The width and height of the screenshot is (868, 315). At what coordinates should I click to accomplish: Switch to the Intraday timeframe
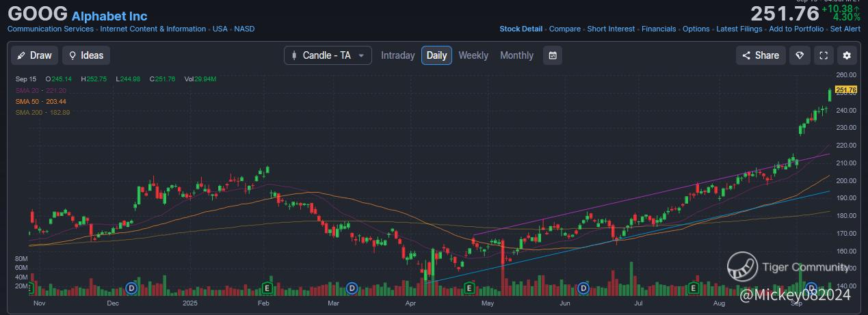click(x=398, y=55)
